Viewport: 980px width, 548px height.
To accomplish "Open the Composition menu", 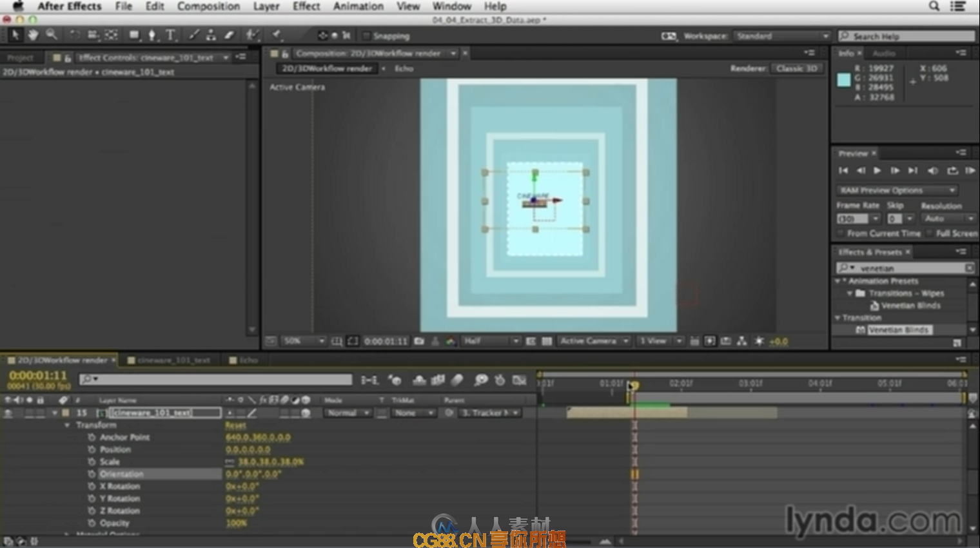I will pyautogui.click(x=208, y=6).
